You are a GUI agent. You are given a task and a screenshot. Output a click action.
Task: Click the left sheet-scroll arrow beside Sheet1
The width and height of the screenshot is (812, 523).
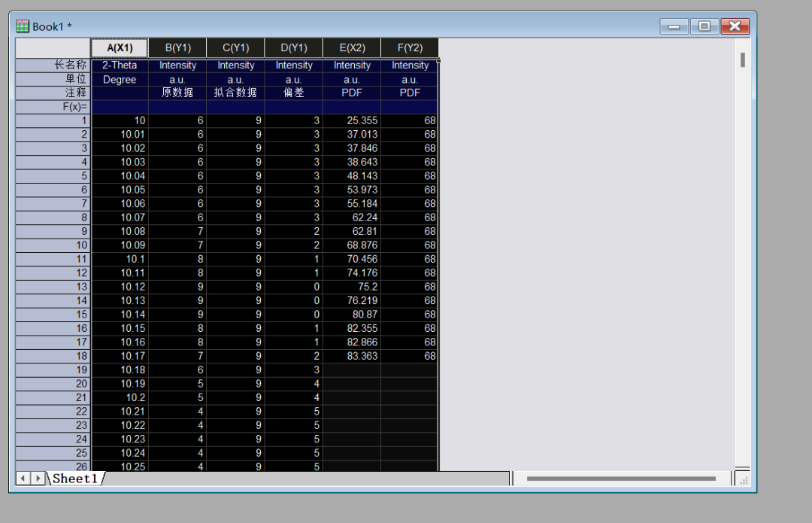tap(23, 479)
